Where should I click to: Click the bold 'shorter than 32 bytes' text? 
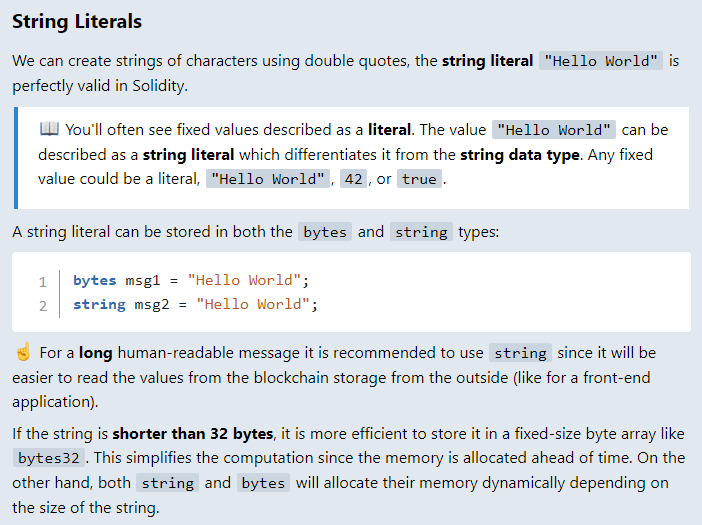(192, 434)
